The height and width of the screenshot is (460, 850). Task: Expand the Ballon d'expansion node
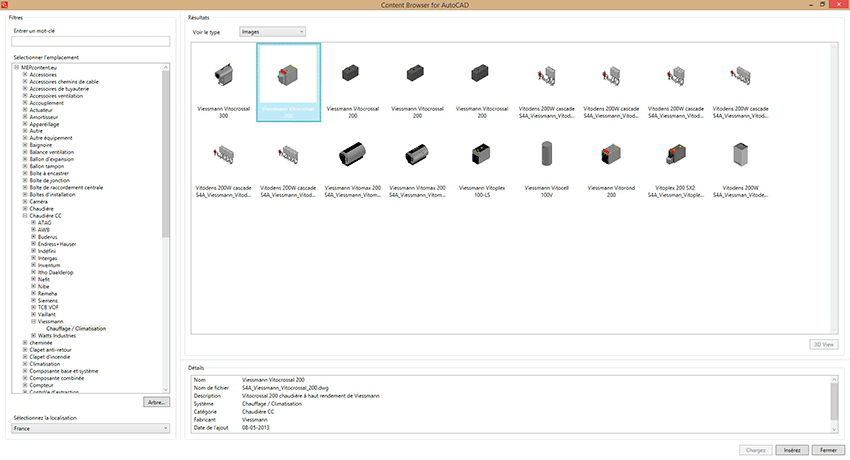click(25, 159)
